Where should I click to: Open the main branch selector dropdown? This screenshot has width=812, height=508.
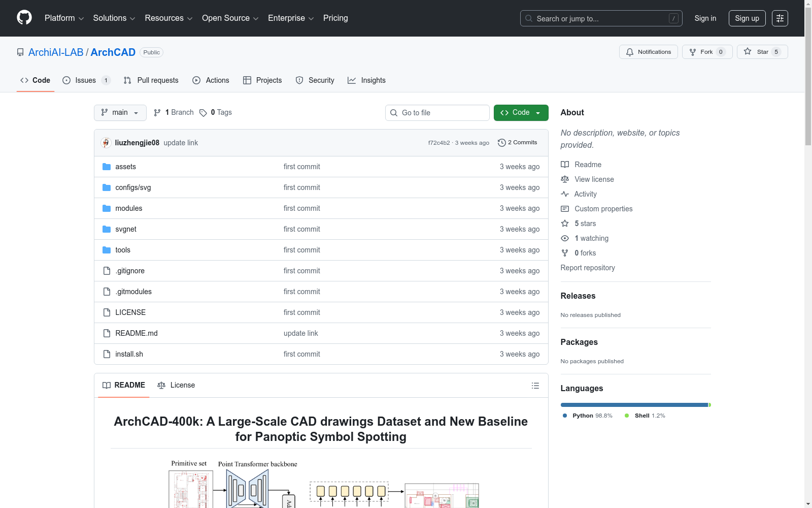[120, 113]
